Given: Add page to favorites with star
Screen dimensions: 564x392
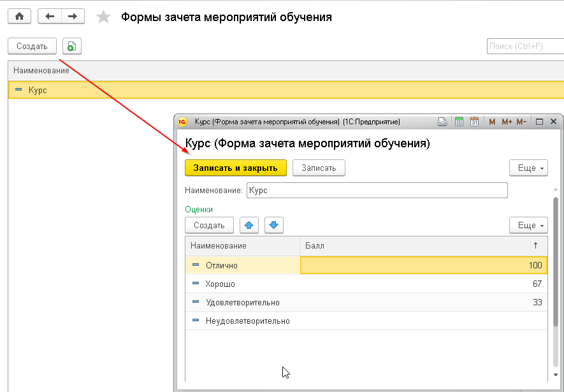Looking at the screenshot, I should [x=103, y=17].
